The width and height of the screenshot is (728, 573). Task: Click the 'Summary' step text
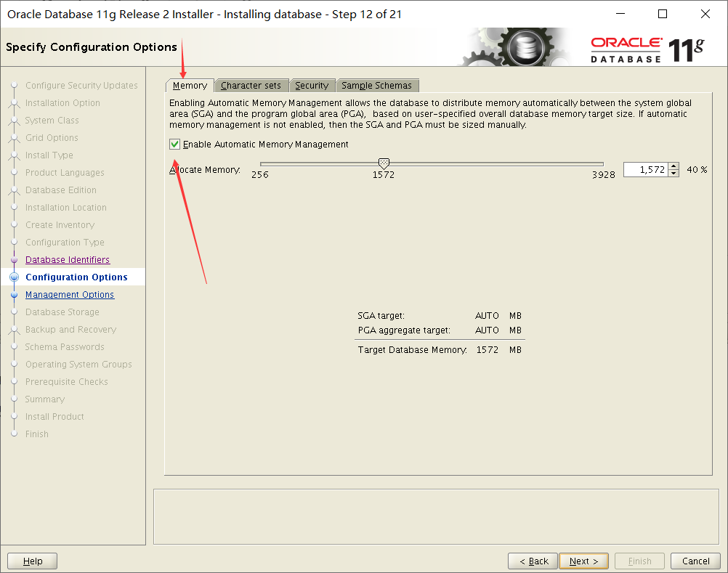pos(44,399)
